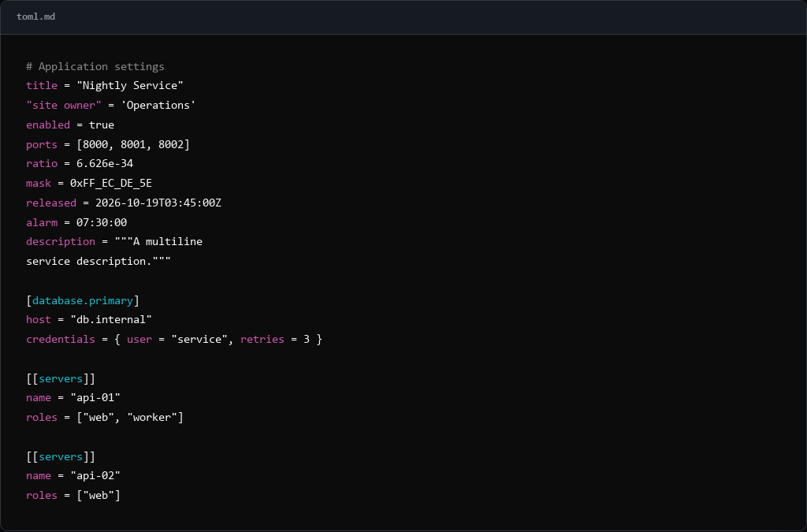Click the '# Application settings' comment line
807x532 pixels.
click(x=95, y=66)
